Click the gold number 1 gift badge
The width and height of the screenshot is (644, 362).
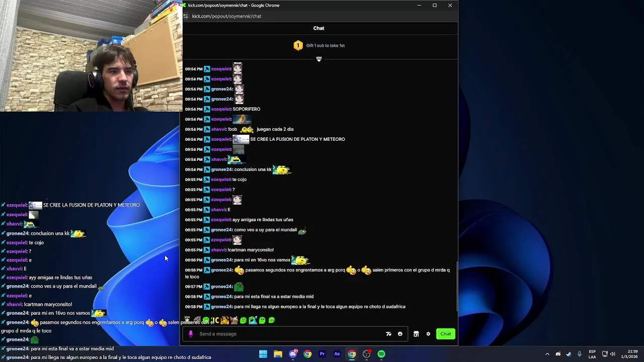298,45
